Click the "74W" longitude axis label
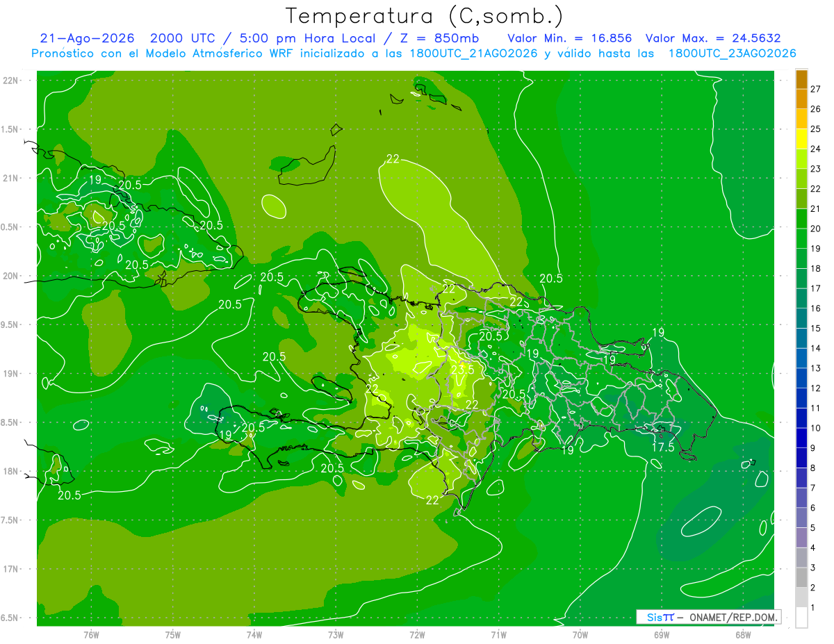The height and width of the screenshot is (644, 834). (x=254, y=634)
